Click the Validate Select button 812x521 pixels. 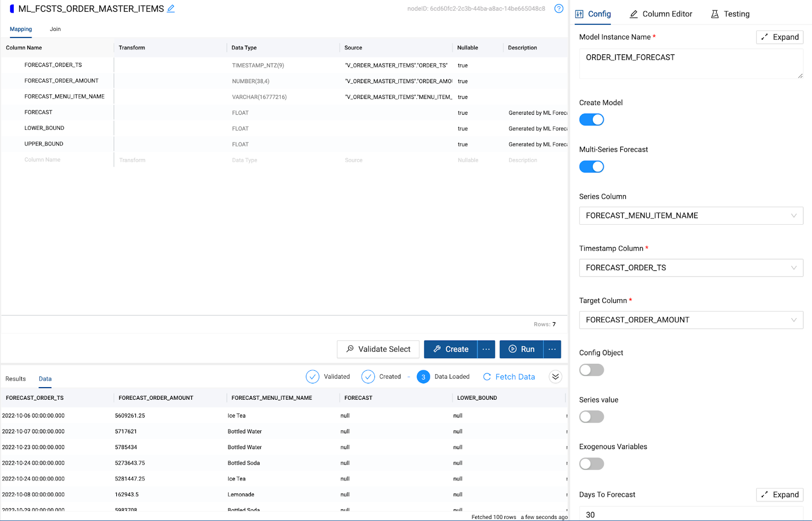pyautogui.click(x=378, y=349)
